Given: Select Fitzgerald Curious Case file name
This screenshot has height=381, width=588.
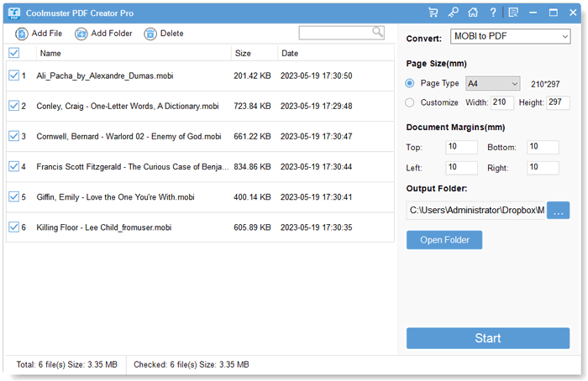Looking at the screenshot, I should pos(133,167).
